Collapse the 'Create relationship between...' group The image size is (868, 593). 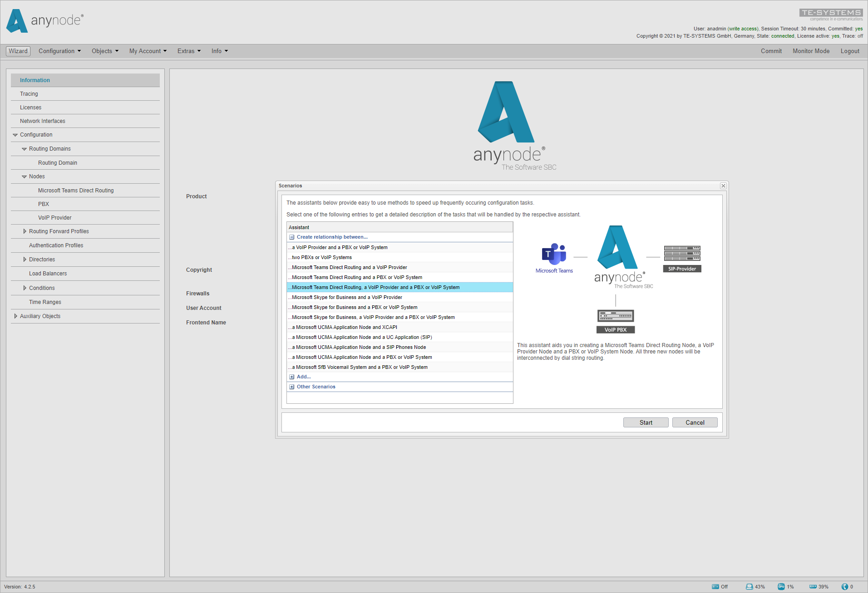point(292,237)
